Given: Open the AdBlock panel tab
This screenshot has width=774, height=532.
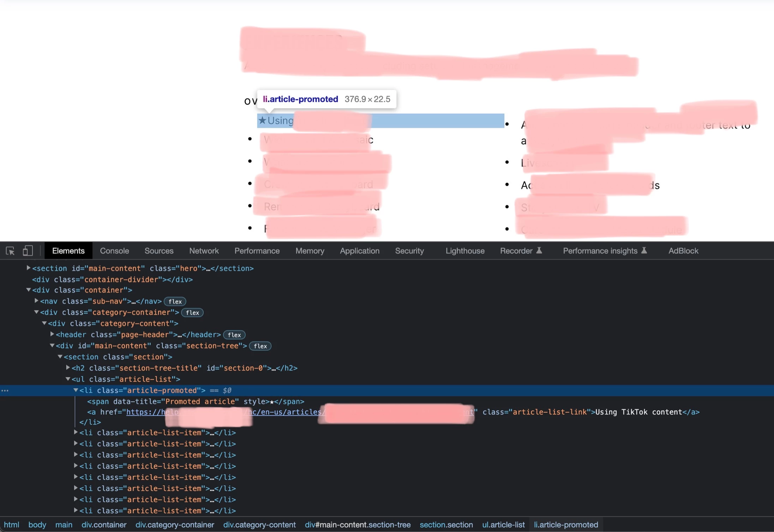Looking at the screenshot, I should (683, 251).
